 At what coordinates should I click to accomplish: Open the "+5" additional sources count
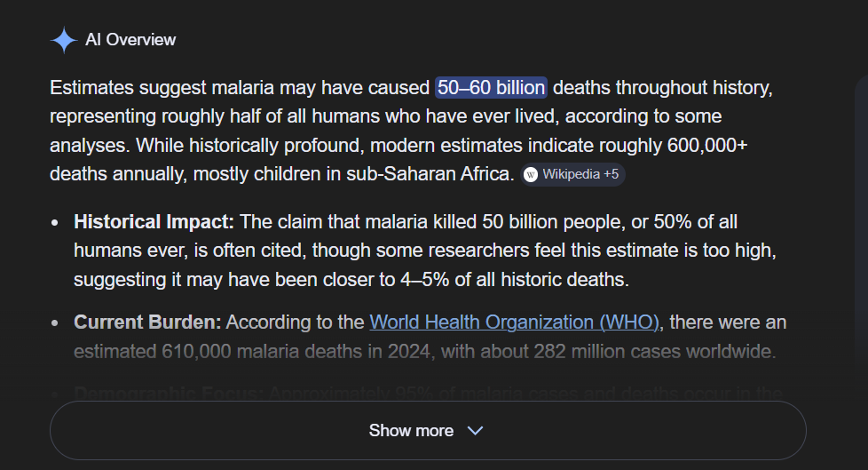[x=611, y=175]
